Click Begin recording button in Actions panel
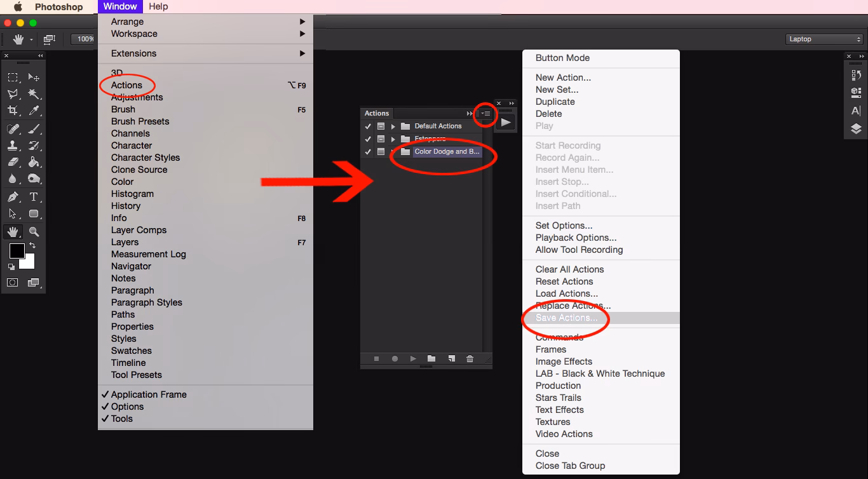Viewport: 868px width, 479px height. pyautogui.click(x=395, y=359)
